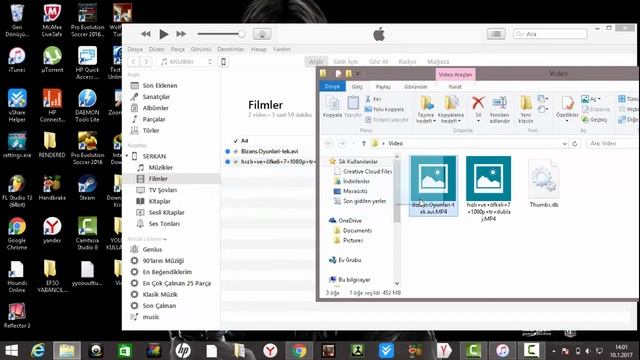Open the Görünüm tab in Explorer ribbon
The width and height of the screenshot is (640, 360).
click(x=416, y=87)
